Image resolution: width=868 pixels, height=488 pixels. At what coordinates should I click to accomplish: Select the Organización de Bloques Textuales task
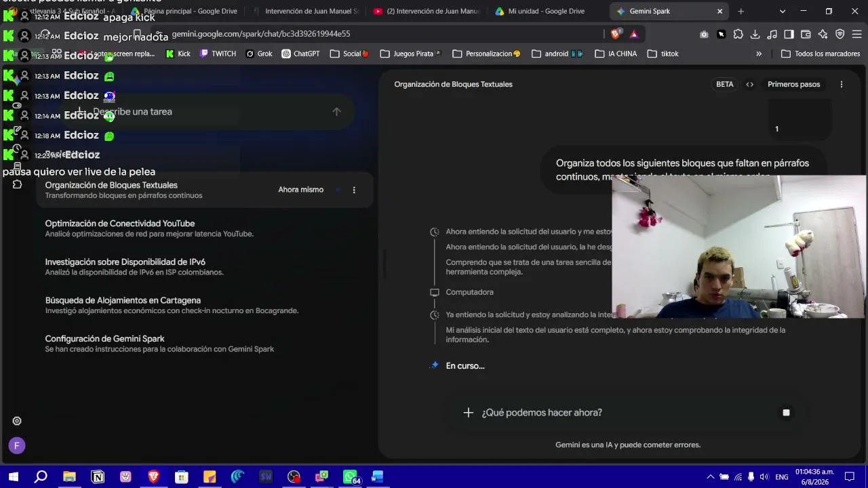(205, 190)
